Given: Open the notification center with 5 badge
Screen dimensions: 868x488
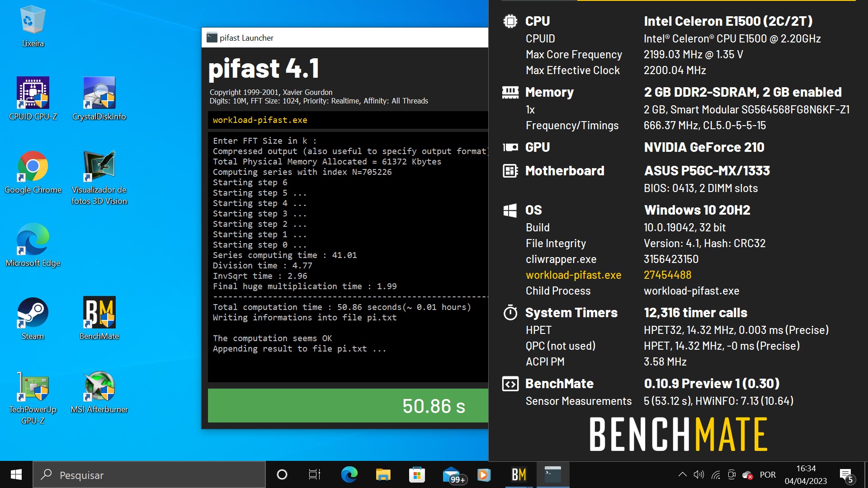Looking at the screenshot, I should [846, 475].
